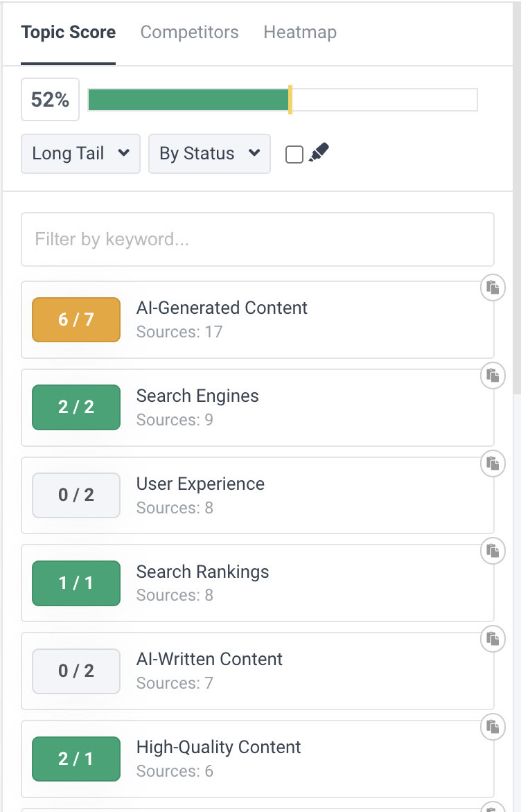The height and width of the screenshot is (812, 521).
Task: Click the copy icon beside Search Rankings
Action: point(493,552)
